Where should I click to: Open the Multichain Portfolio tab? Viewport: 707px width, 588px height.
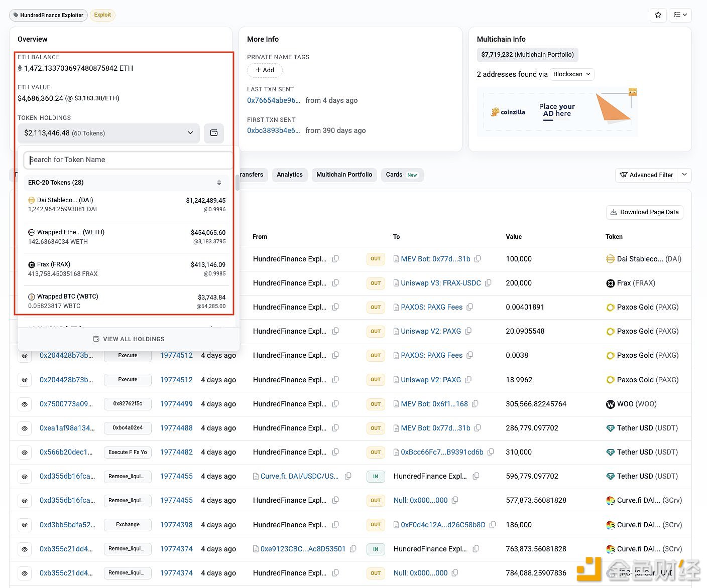coord(344,175)
